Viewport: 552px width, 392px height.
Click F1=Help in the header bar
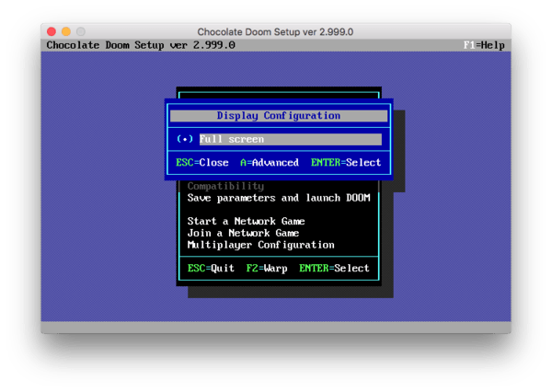click(484, 45)
